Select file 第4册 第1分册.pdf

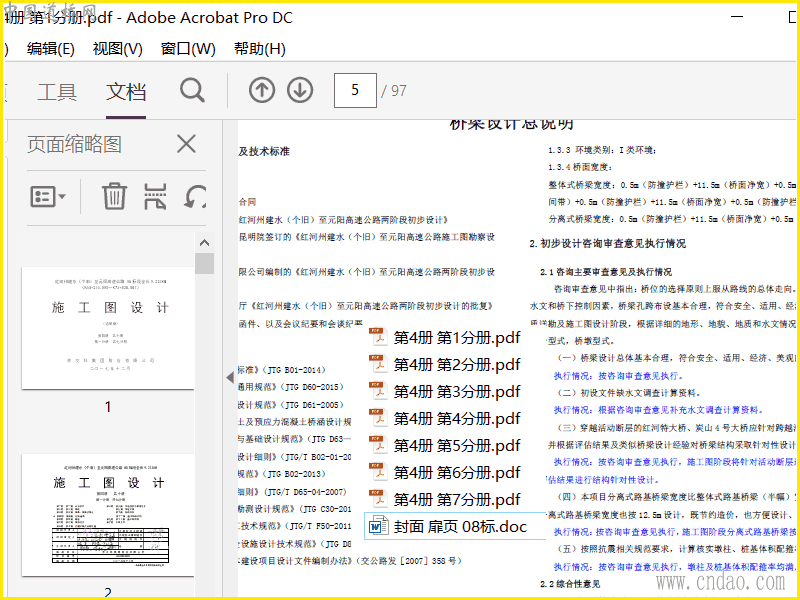[444, 337]
